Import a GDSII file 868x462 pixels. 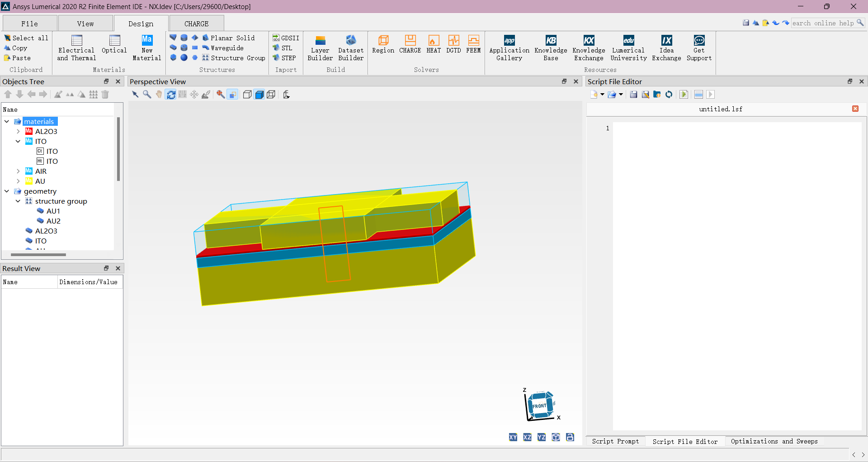286,38
